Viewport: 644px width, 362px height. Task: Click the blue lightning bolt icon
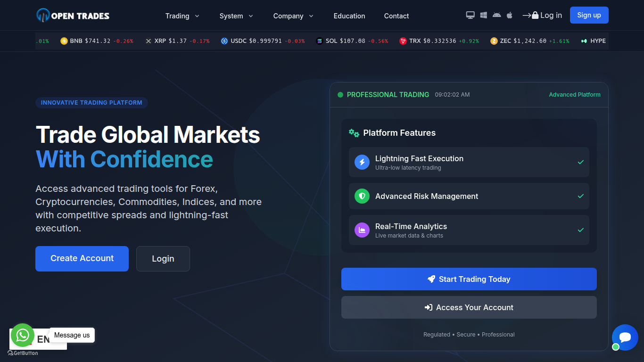(x=362, y=162)
